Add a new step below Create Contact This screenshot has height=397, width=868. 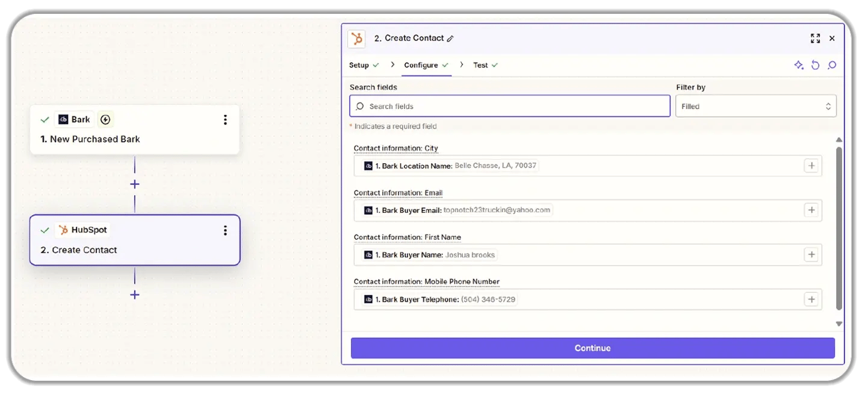coord(134,295)
